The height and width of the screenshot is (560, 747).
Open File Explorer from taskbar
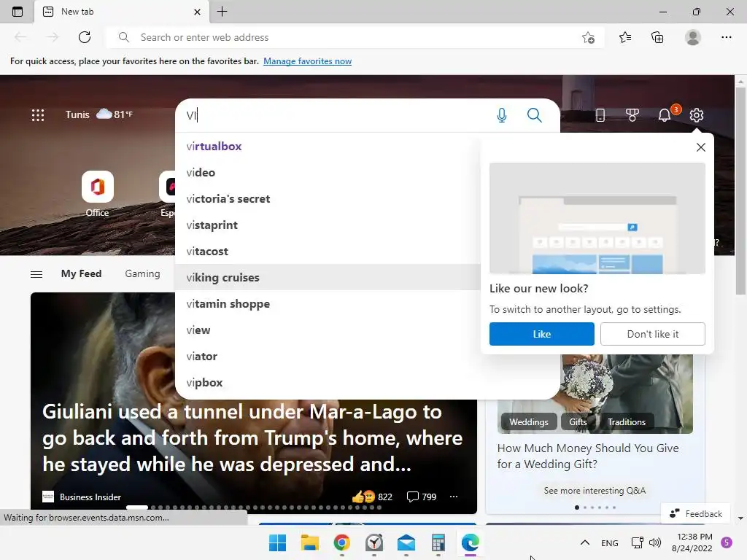pos(309,542)
